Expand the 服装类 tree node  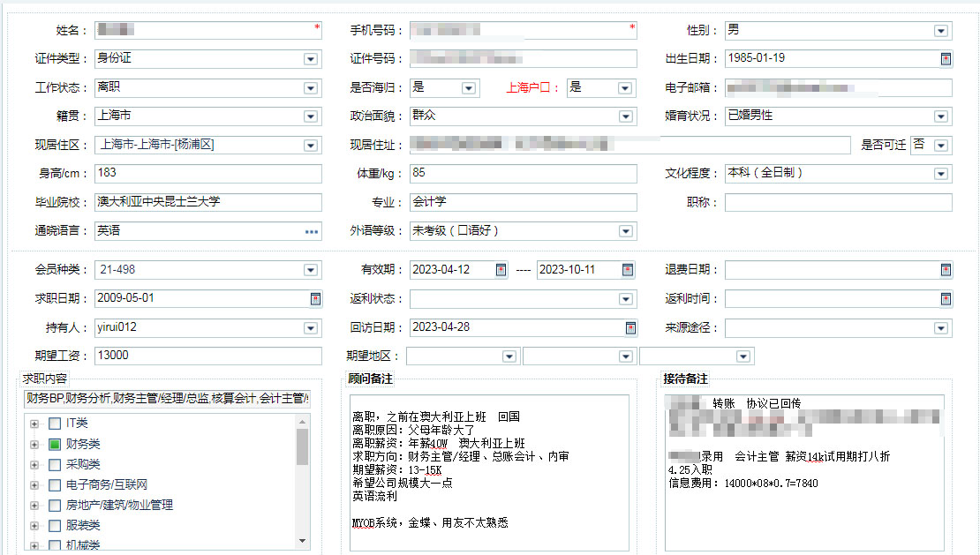(34, 526)
